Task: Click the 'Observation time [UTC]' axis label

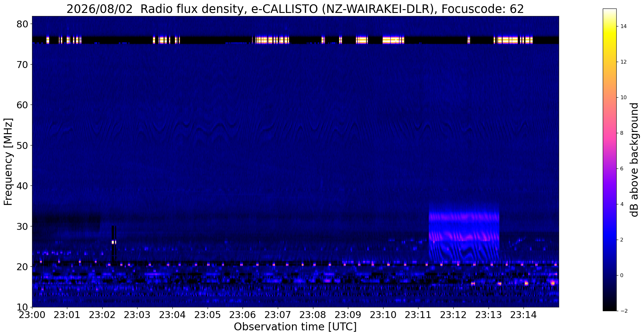Action: 295,327
